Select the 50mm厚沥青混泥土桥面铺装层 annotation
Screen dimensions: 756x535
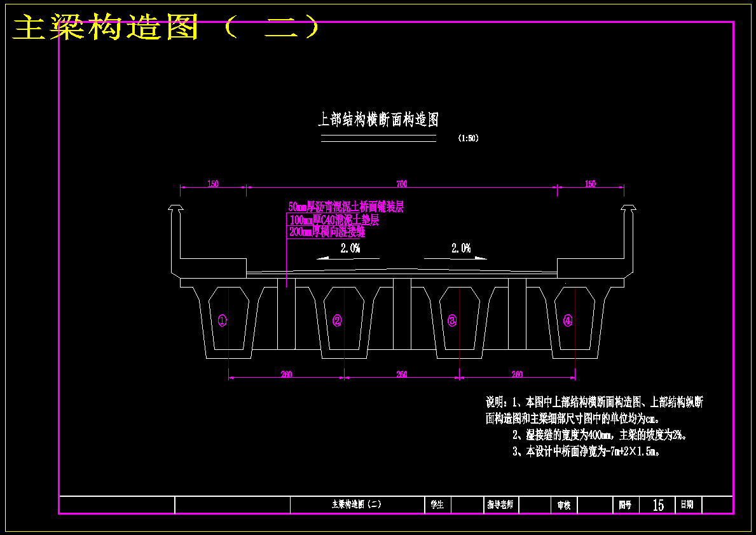(346, 207)
